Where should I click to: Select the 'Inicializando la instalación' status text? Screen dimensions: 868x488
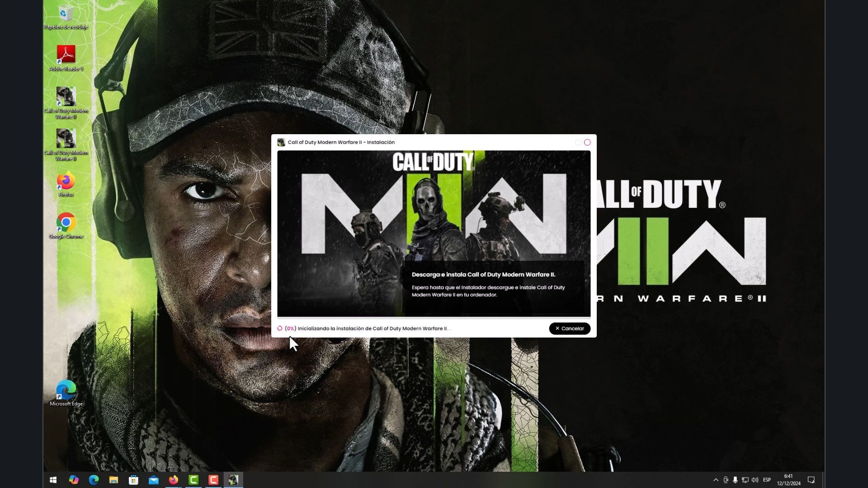[x=368, y=328]
